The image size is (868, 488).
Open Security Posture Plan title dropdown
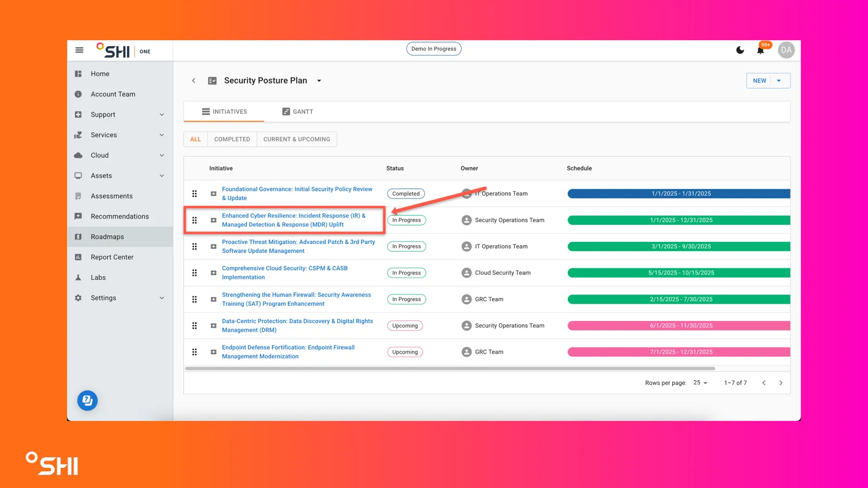pos(319,81)
